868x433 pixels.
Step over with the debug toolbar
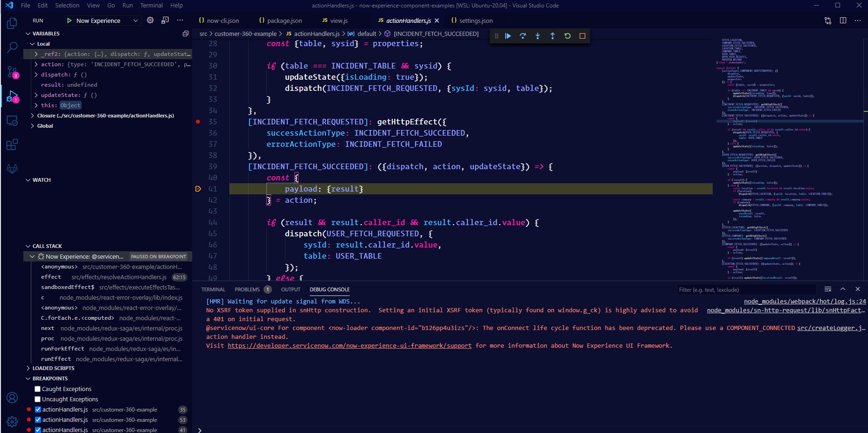[523, 36]
